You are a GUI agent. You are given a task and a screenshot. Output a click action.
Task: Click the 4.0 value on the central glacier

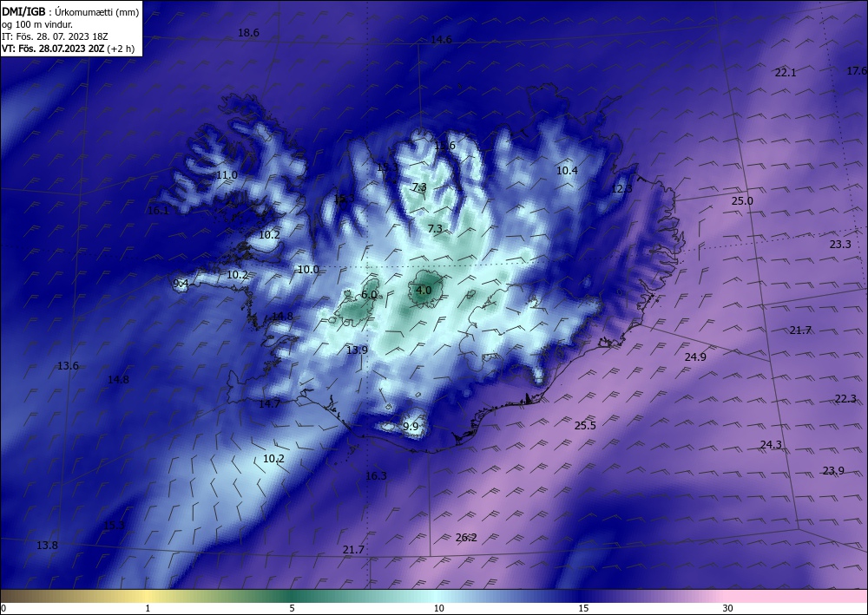click(x=424, y=291)
